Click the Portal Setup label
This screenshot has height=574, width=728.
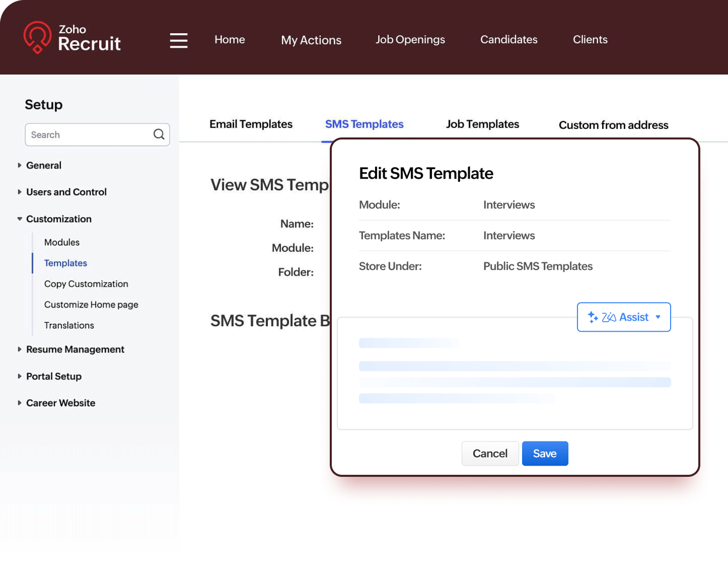[54, 376]
